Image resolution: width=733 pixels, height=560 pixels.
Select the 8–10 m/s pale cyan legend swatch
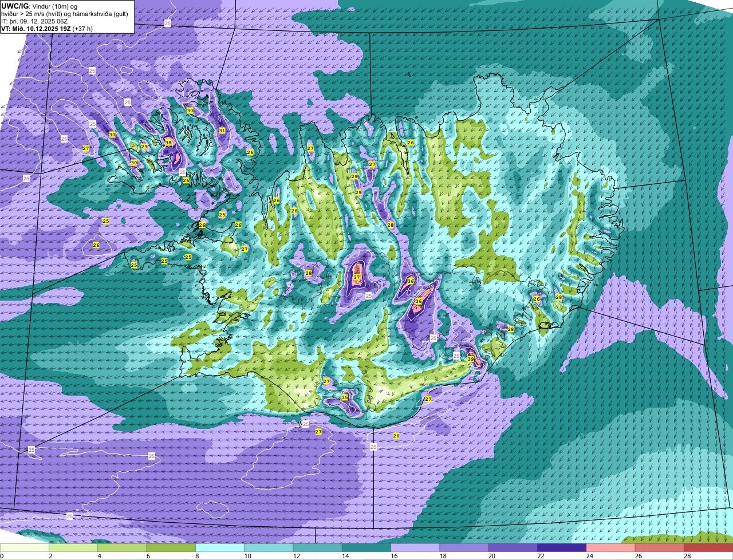tap(220, 548)
